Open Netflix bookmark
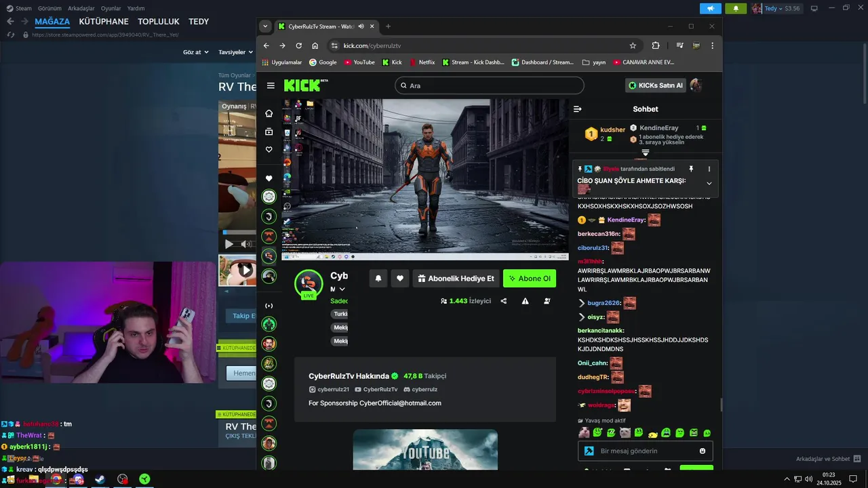This screenshot has height=488, width=868. 422,62
